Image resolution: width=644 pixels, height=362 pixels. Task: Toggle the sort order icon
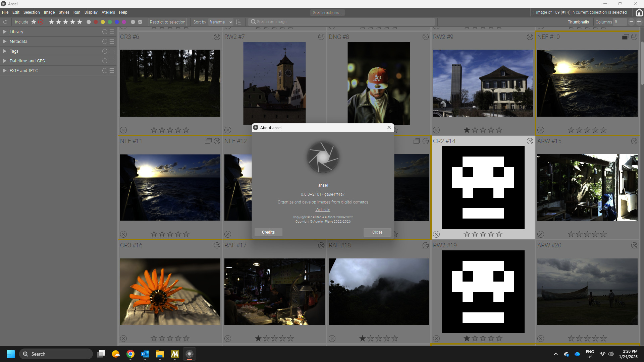(239, 22)
